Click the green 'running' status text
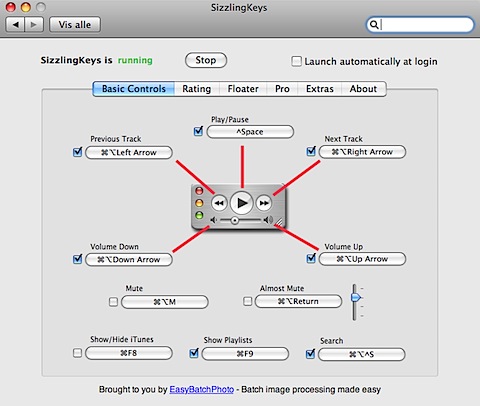Screen dimensions: 480x406 tap(135, 60)
